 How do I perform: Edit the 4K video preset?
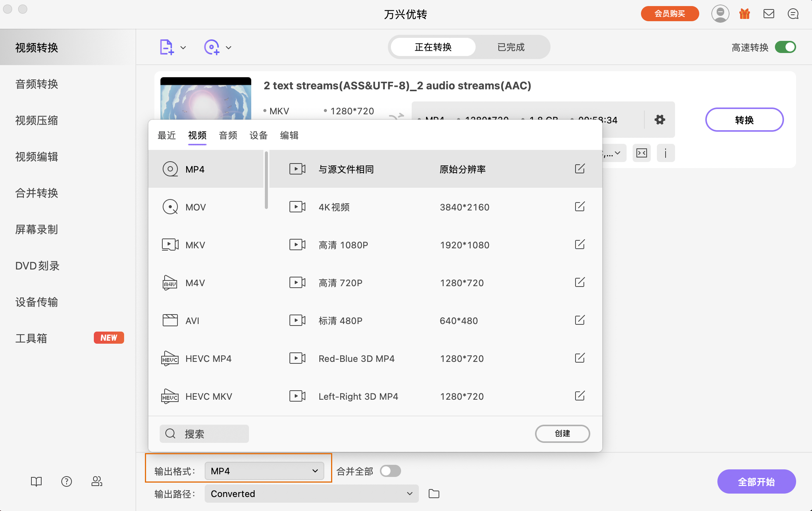580,207
